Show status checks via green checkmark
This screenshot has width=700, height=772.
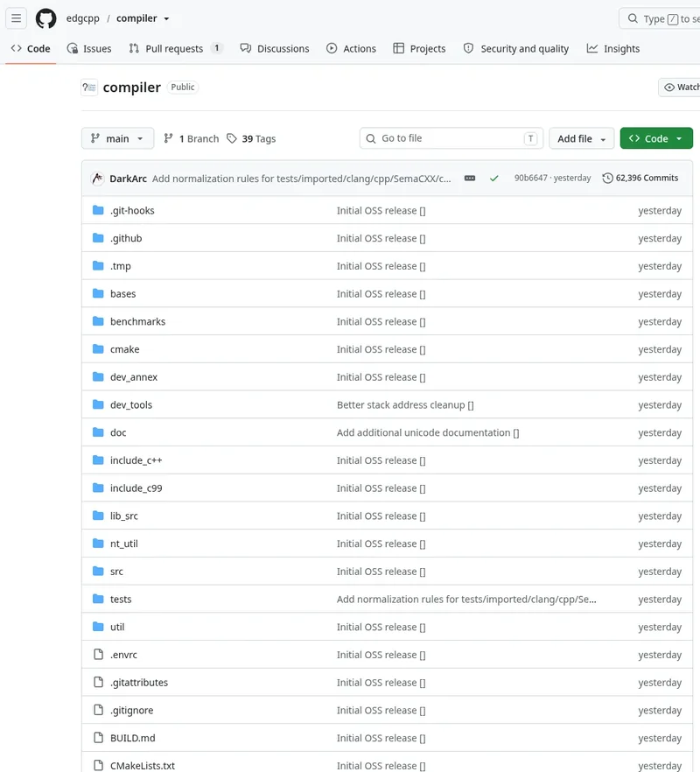coord(493,179)
